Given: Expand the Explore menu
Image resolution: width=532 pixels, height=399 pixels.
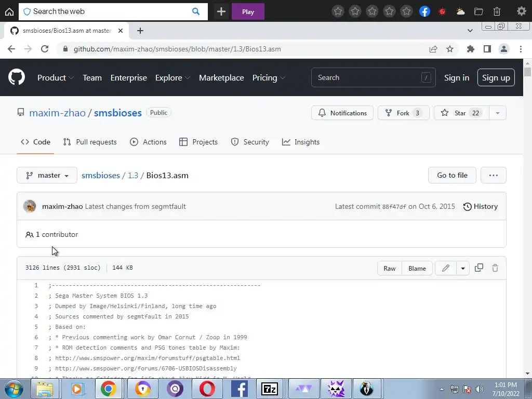Looking at the screenshot, I should 172,78.
